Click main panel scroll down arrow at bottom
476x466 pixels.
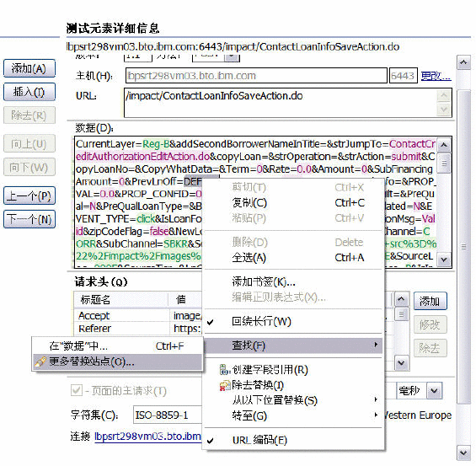[463, 453]
